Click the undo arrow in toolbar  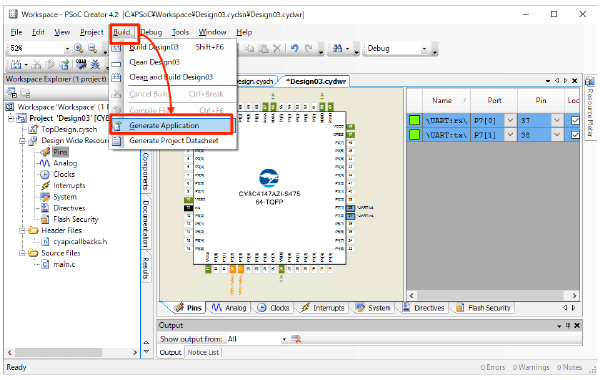point(294,48)
